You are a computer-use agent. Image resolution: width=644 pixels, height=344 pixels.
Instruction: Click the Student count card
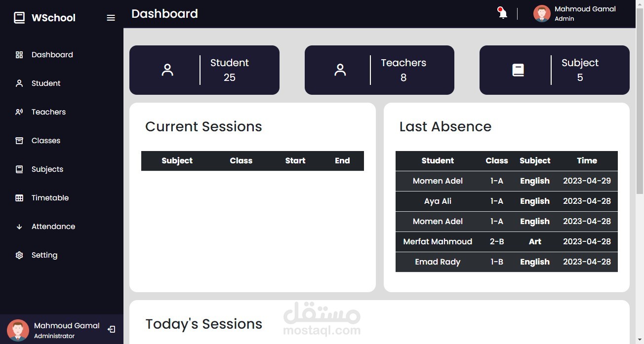[204, 70]
